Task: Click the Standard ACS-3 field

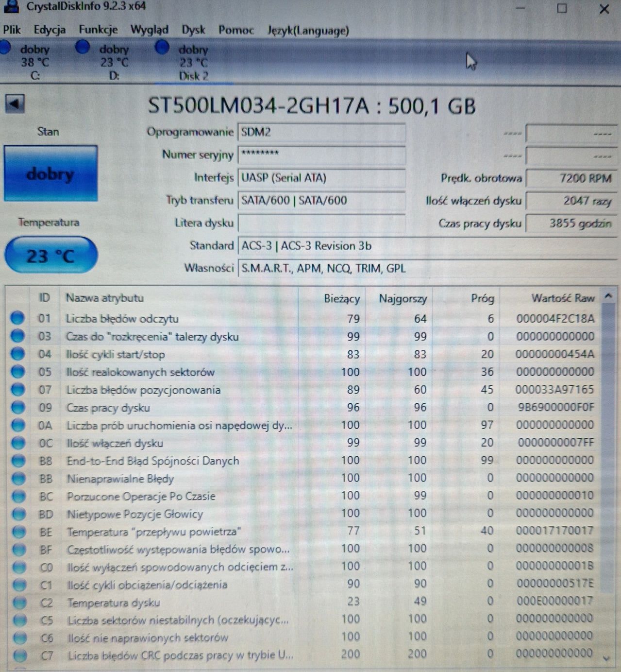Action: tap(427, 246)
